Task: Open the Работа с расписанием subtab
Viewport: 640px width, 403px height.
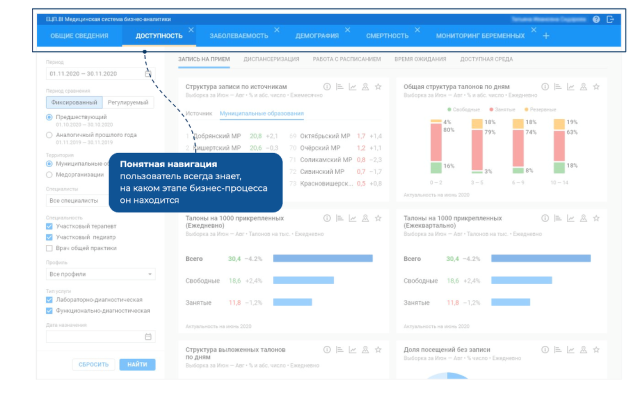Action: (x=347, y=59)
